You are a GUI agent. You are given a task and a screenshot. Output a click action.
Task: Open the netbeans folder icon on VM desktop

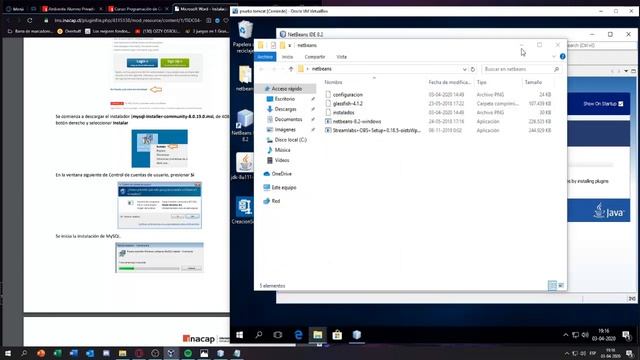coord(245,78)
